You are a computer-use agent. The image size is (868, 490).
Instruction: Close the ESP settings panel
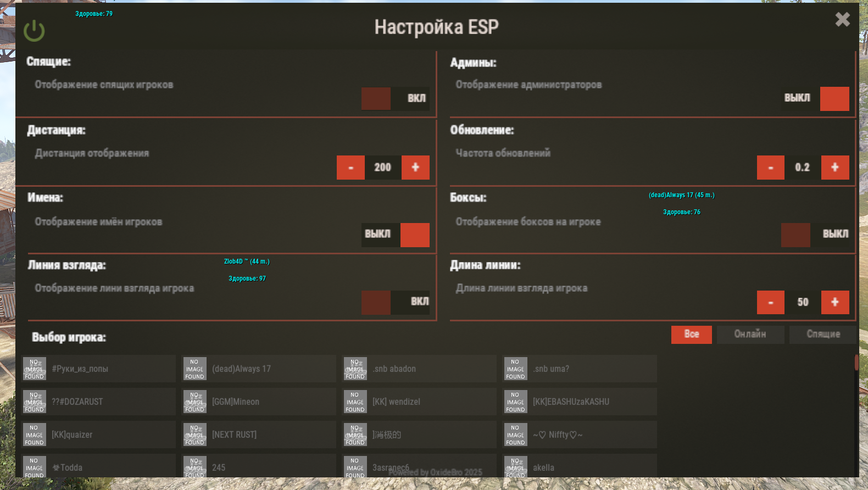[842, 20]
